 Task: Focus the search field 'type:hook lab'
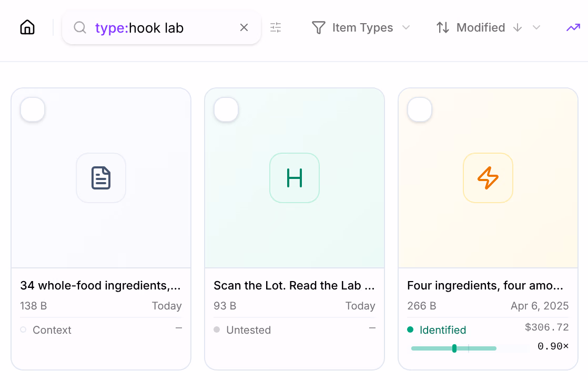tap(161, 28)
